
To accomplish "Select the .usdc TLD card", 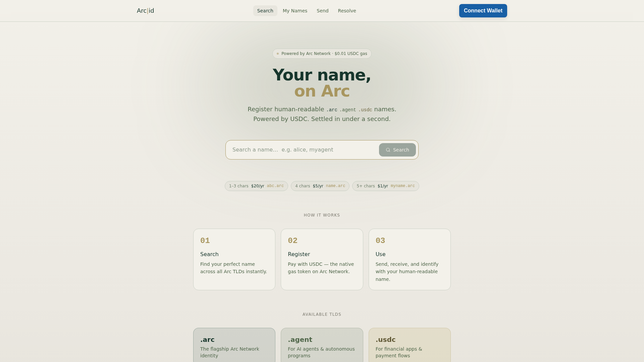I will click(x=410, y=345).
